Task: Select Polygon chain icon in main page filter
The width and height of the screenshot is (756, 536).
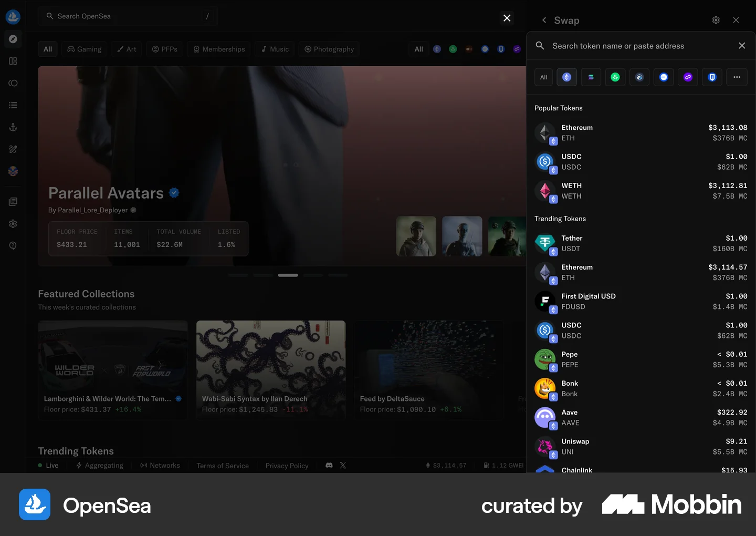Action: tap(517, 49)
